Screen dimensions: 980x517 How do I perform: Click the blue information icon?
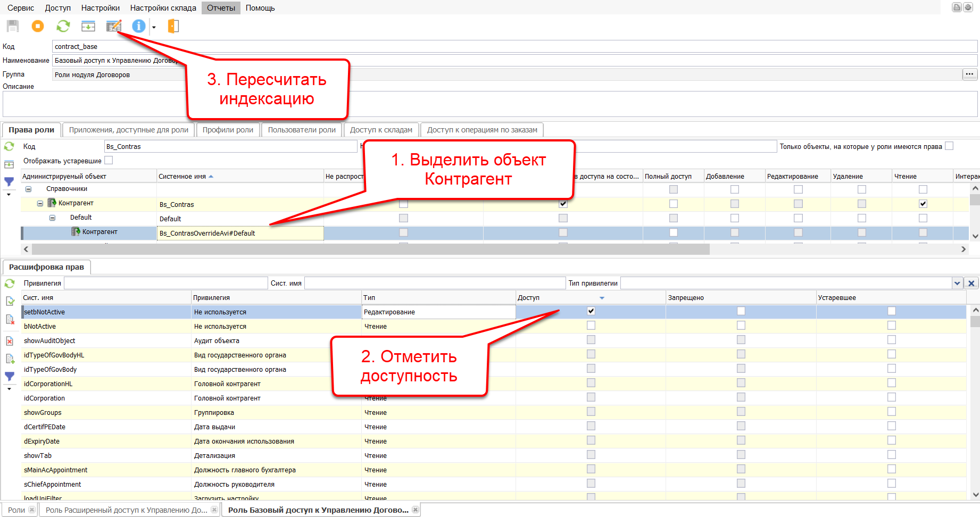coord(138,26)
